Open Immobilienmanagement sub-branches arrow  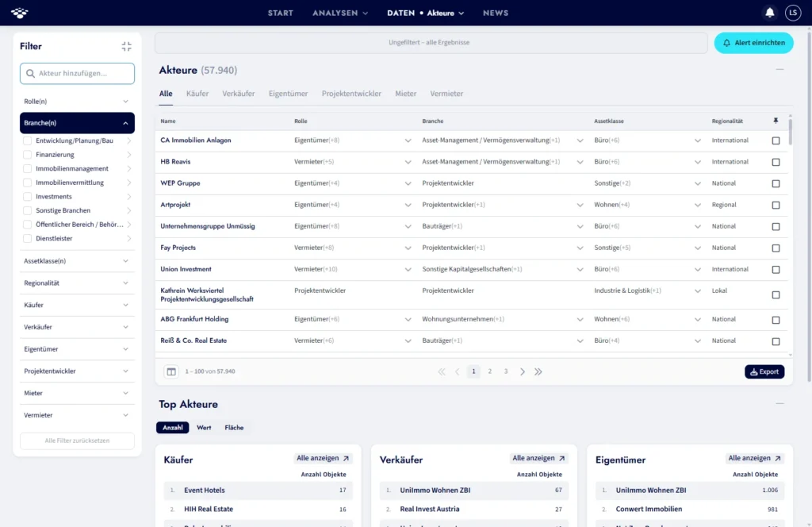click(129, 168)
